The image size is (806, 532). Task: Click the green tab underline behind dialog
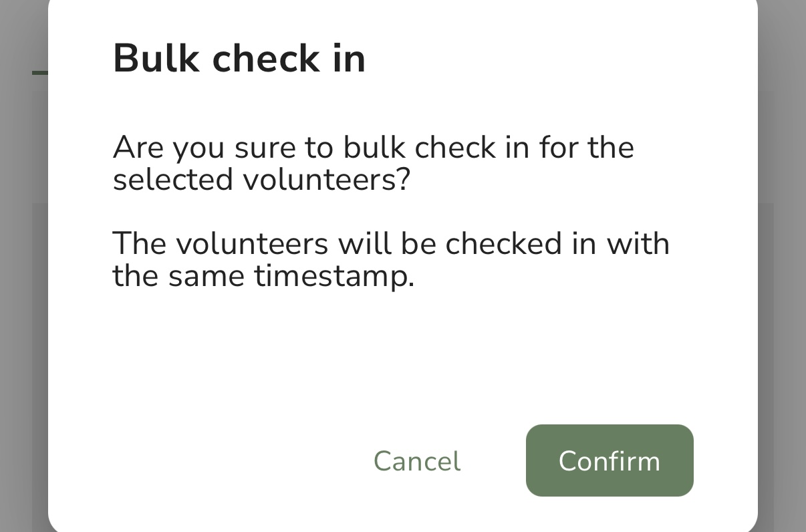pos(40,72)
